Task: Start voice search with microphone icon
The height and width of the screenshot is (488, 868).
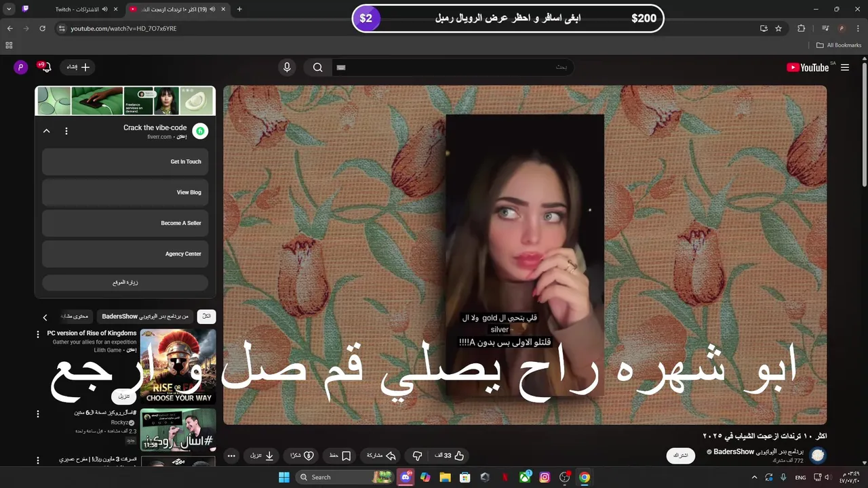Action: coord(287,67)
